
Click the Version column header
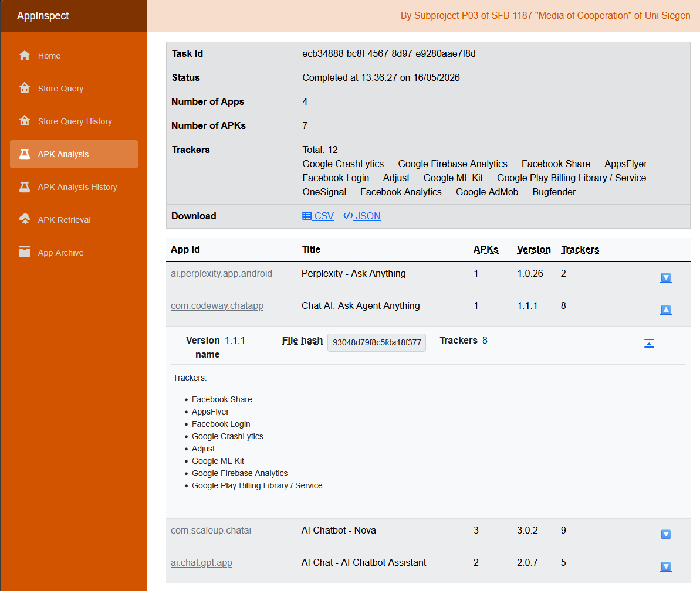tap(533, 249)
